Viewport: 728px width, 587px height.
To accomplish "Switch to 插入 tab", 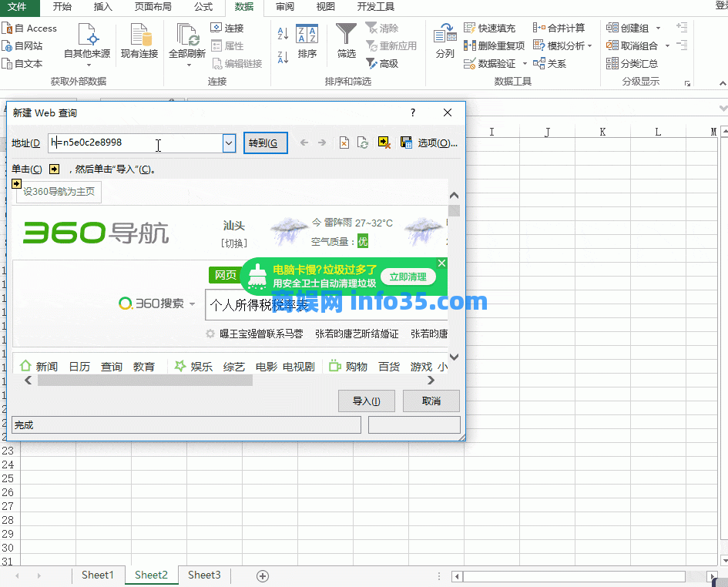I will (102, 6).
